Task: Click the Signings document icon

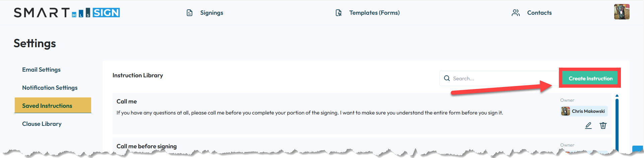Action: [x=190, y=13]
